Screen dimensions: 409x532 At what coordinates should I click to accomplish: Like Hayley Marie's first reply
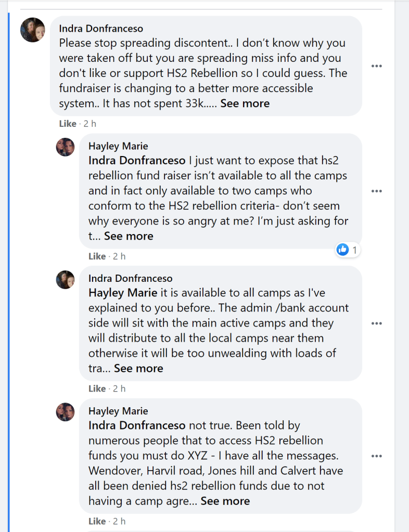point(97,256)
